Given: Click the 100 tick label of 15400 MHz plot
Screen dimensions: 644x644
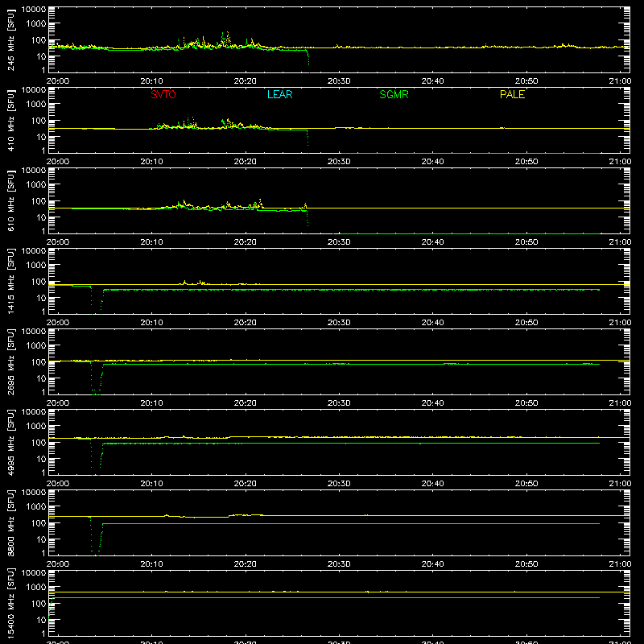Looking at the screenshot, I should 38,604.
